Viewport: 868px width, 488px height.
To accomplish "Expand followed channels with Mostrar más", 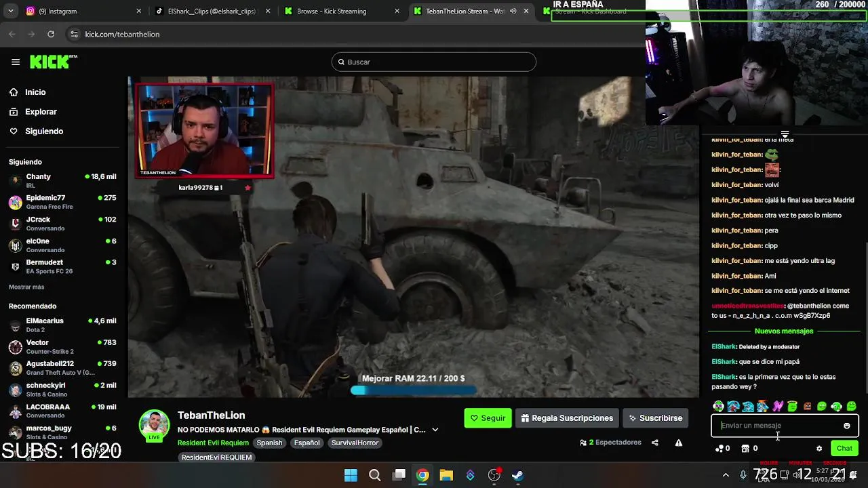I will [x=26, y=287].
